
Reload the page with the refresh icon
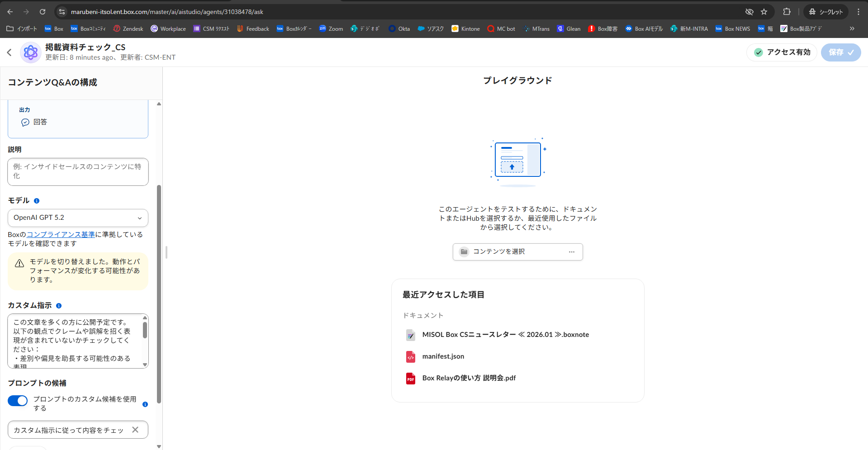tap(43, 12)
